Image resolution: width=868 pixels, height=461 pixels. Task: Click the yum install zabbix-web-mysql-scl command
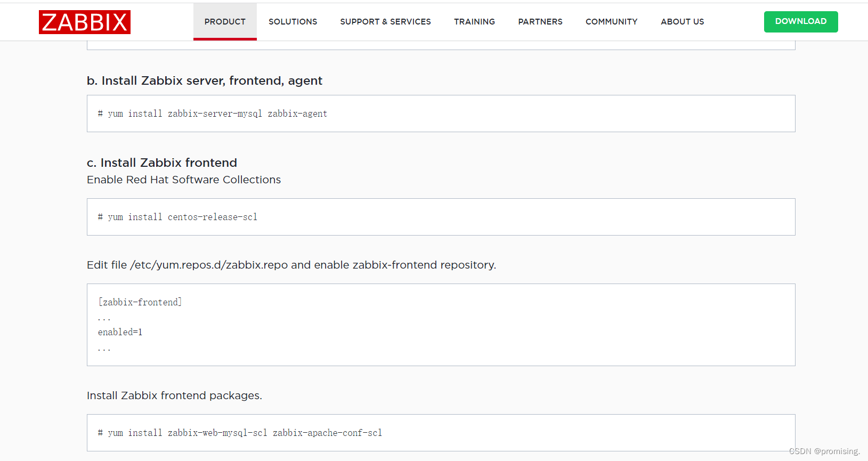tap(240, 433)
